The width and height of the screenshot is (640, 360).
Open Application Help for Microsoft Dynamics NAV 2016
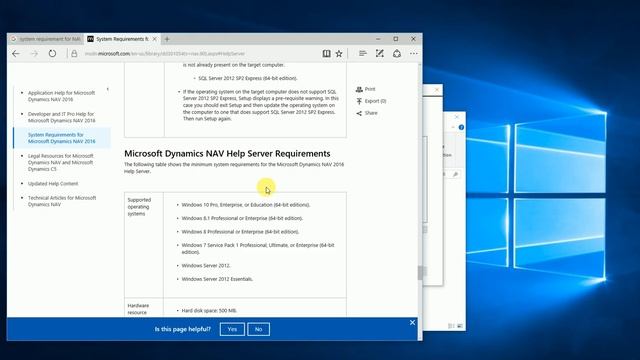click(x=61, y=96)
